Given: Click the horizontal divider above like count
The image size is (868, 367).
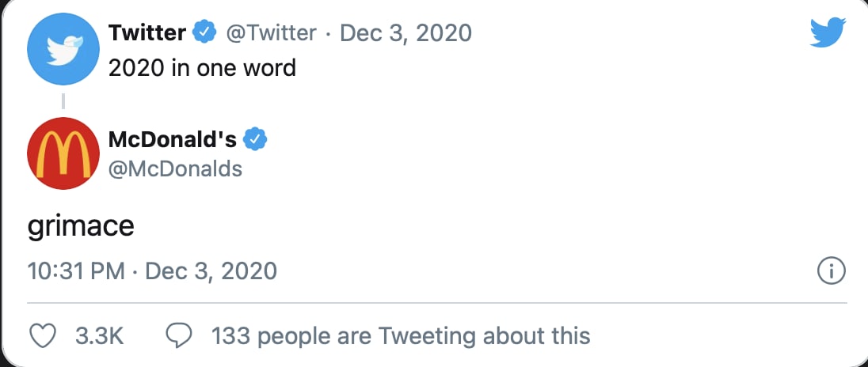Looking at the screenshot, I should 436,303.
